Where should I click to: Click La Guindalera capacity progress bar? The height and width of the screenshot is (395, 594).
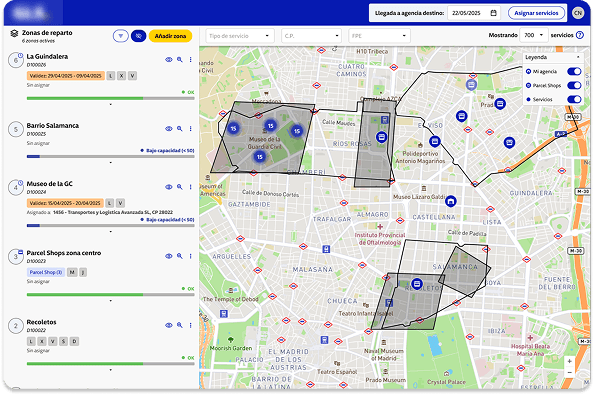[111, 98]
